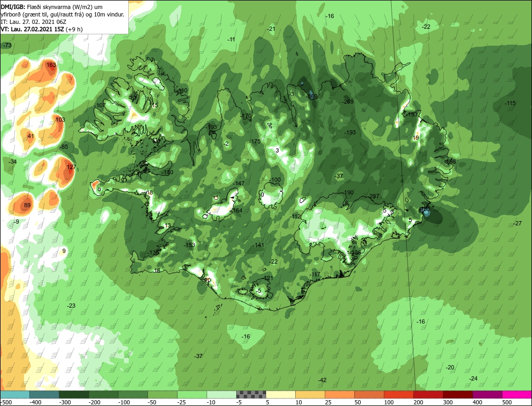Select the value 41 on the orange area
This screenshot has width=532, height=406.
pos(31,136)
